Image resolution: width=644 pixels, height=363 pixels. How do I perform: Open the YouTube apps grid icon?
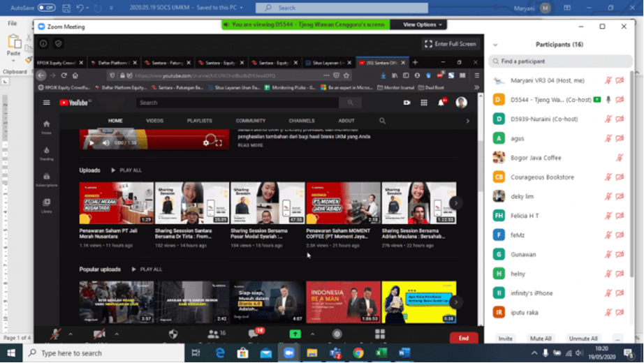coord(424,103)
